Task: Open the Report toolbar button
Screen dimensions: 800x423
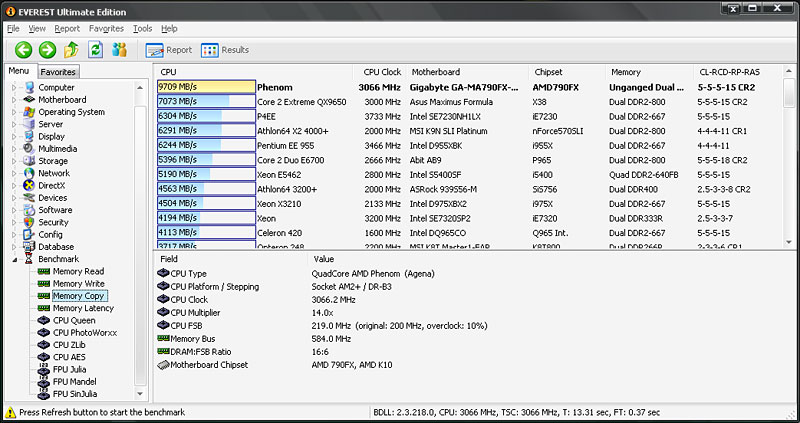Action: click(168, 50)
